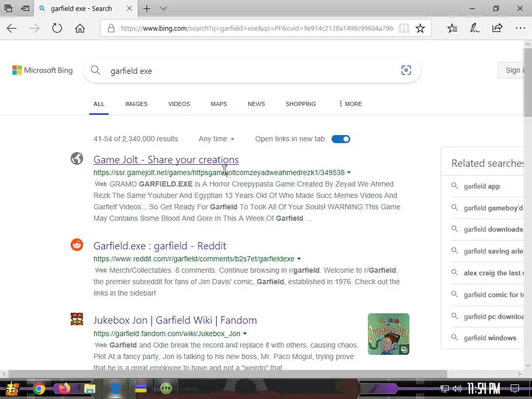Search related term garfield windows
Screen dimensions: 532x399
pos(489,338)
